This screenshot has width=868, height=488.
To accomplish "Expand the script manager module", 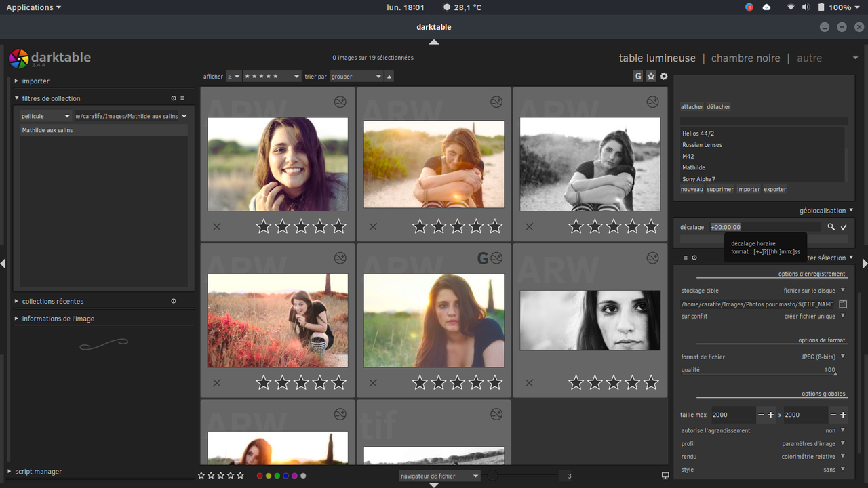I will [38, 471].
